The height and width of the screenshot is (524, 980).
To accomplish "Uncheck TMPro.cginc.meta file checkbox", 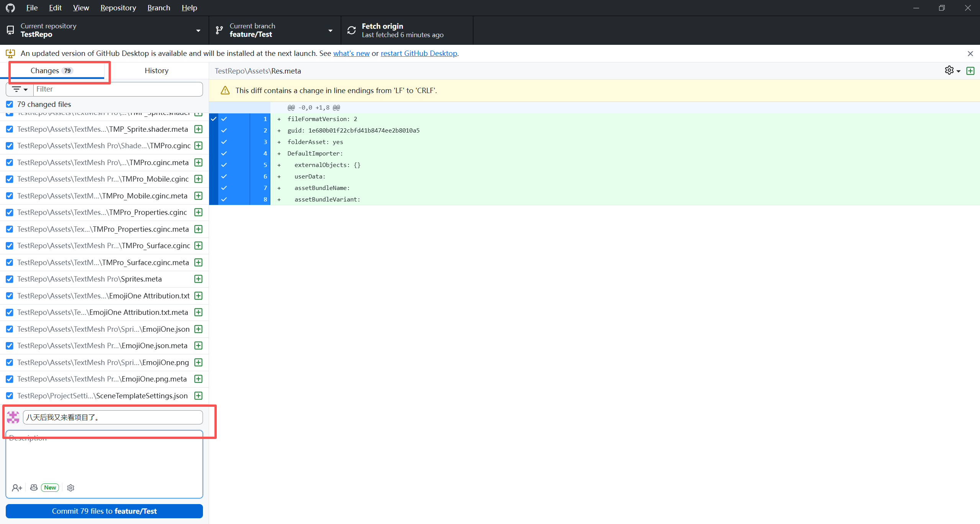I will point(10,162).
